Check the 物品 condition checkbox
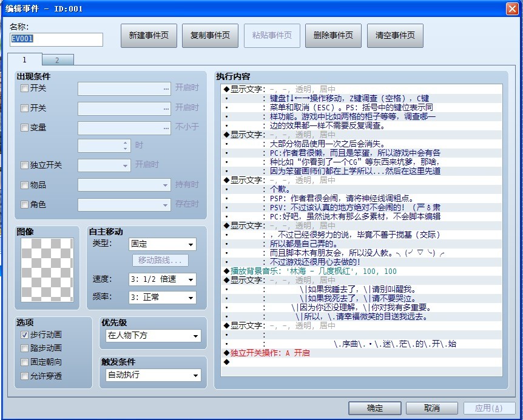The image size is (523, 420). point(24,185)
